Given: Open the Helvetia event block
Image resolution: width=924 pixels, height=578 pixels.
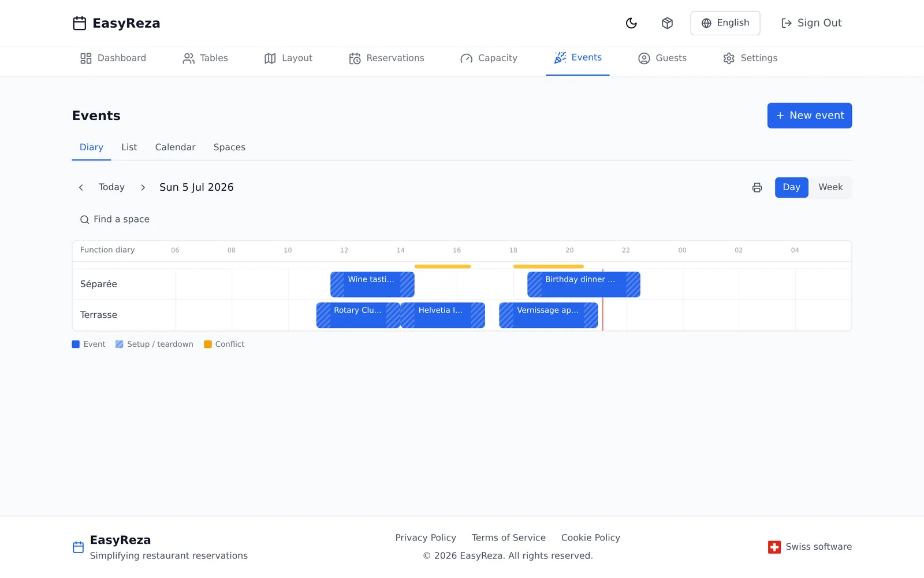Looking at the screenshot, I should pyautogui.click(x=443, y=315).
